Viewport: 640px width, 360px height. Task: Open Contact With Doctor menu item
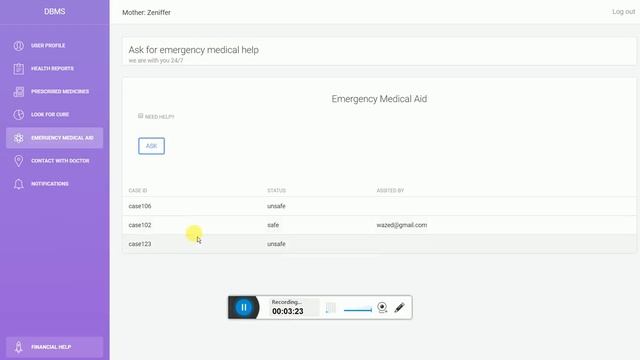point(60,161)
